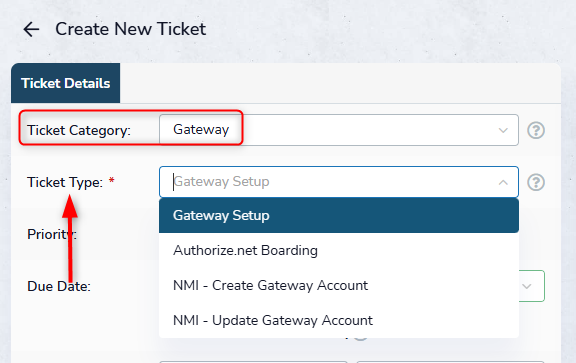
Task: Choose Authorize.net Boarding from the list
Action: [x=339, y=251]
